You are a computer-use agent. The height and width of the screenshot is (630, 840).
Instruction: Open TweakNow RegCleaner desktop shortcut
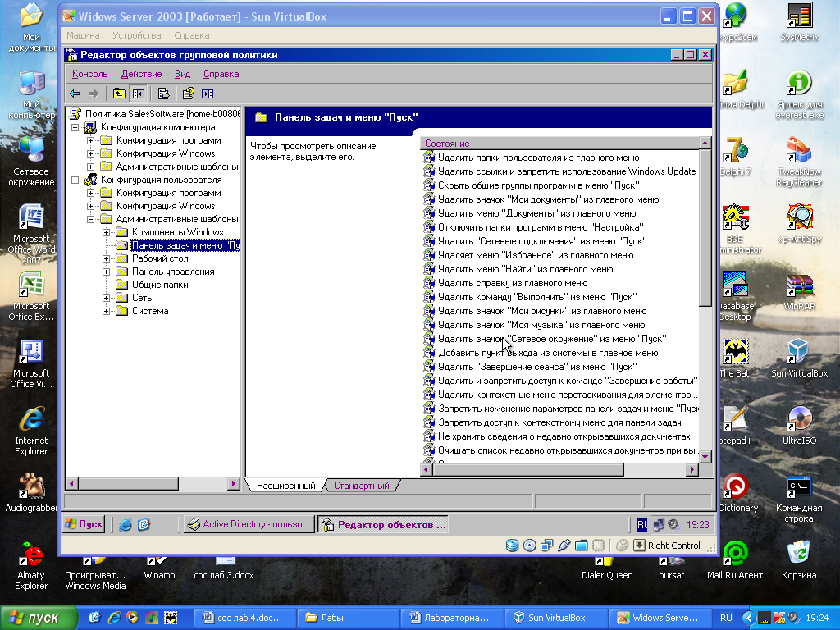(x=799, y=162)
